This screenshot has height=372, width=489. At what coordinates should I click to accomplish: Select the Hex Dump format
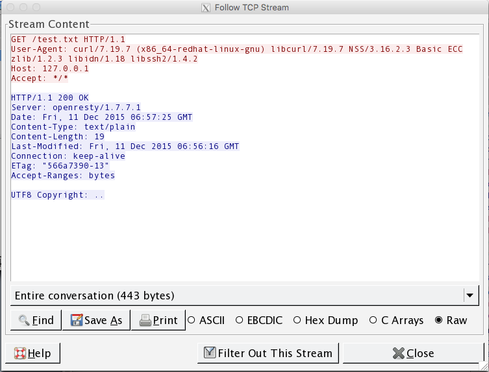point(325,320)
